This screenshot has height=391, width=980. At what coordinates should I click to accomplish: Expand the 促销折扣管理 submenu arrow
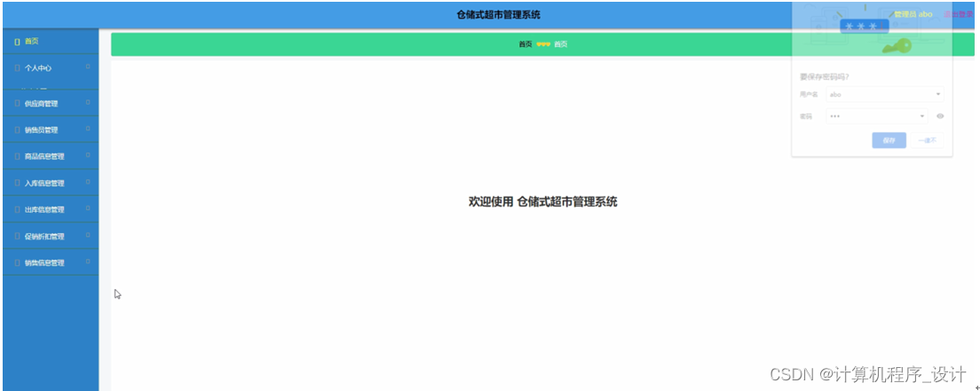click(x=88, y=235)
